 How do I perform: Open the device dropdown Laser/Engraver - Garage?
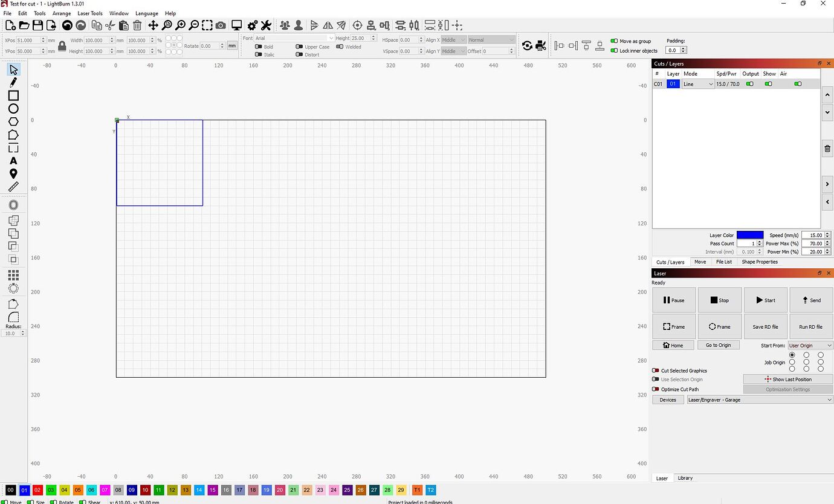(x=760, y=399)
